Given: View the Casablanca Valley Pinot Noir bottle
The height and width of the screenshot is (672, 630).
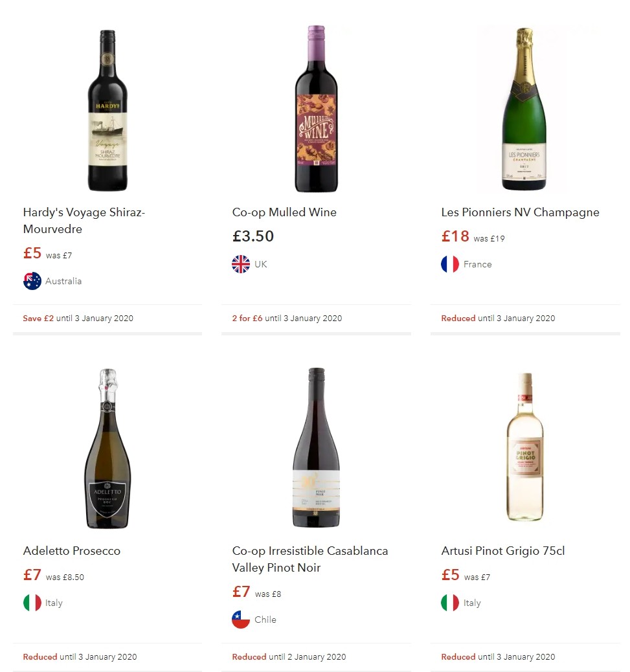Looking at the screenshot, I should coord(316,449).
